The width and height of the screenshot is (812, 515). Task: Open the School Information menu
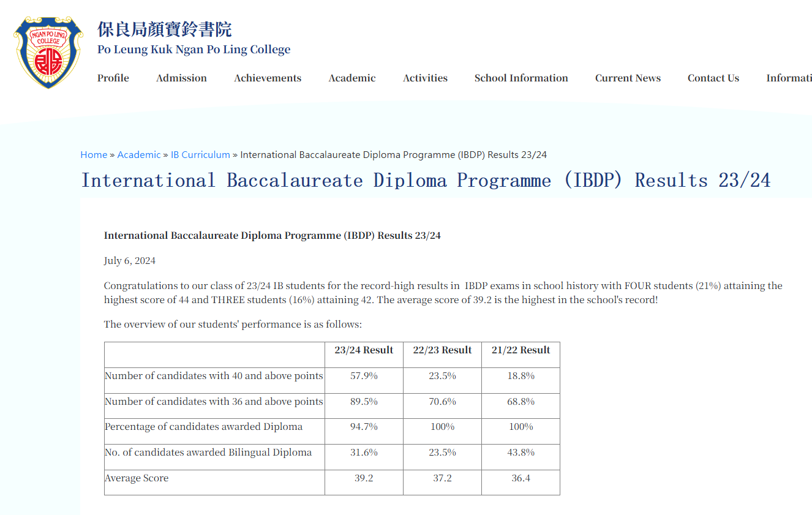[x=521, y=78]
